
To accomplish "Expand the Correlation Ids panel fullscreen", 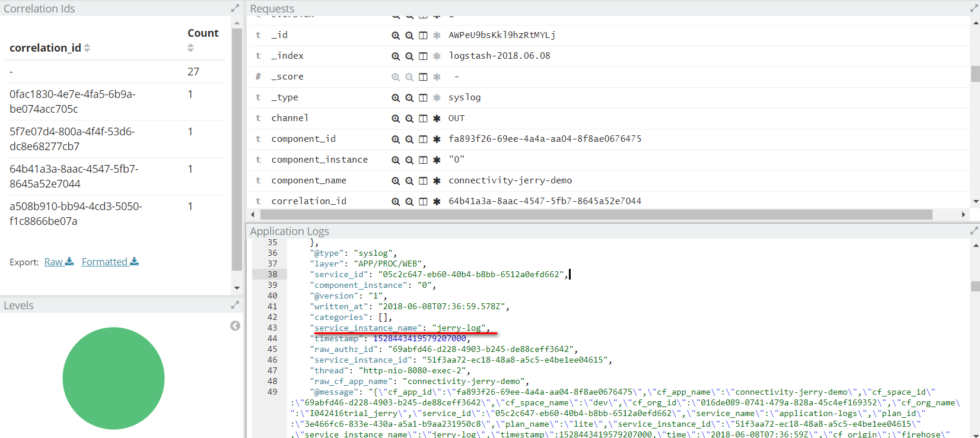I will point(235,8).
